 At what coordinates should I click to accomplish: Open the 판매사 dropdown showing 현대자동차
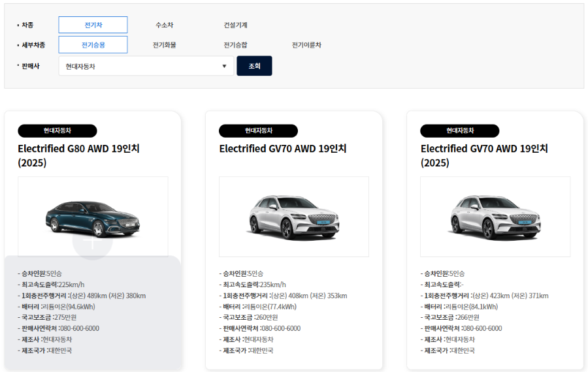pyautogui.click(x=146, y=66)
